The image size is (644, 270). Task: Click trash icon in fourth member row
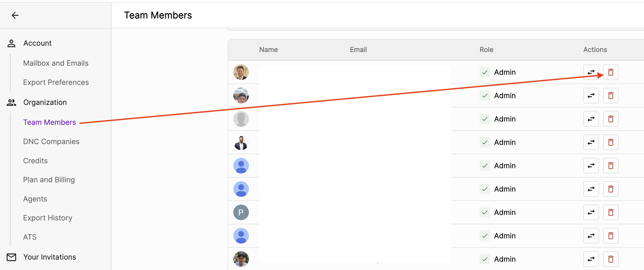click(611, 142)
